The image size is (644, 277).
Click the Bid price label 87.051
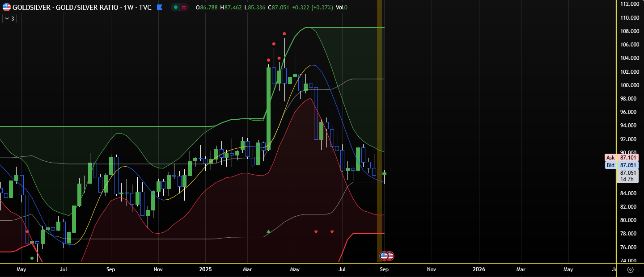(621, 165)
